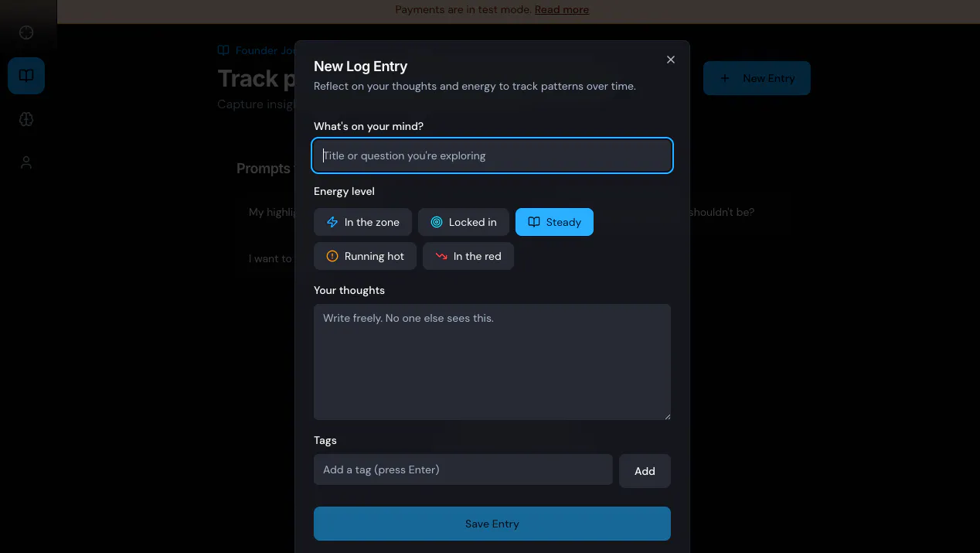980x553 pixels.
Task: Click the Save Entry button
Action: click(x=492, y=524)
